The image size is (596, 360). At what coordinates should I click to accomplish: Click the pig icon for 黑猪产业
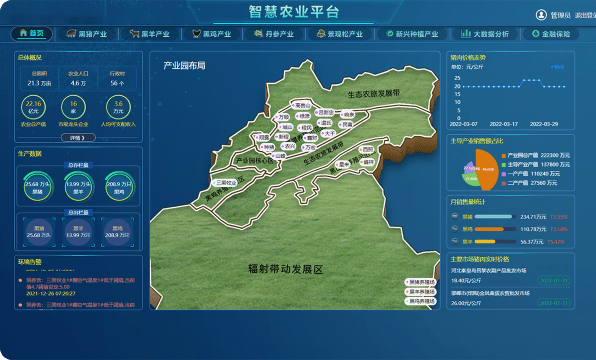[71, 34]
